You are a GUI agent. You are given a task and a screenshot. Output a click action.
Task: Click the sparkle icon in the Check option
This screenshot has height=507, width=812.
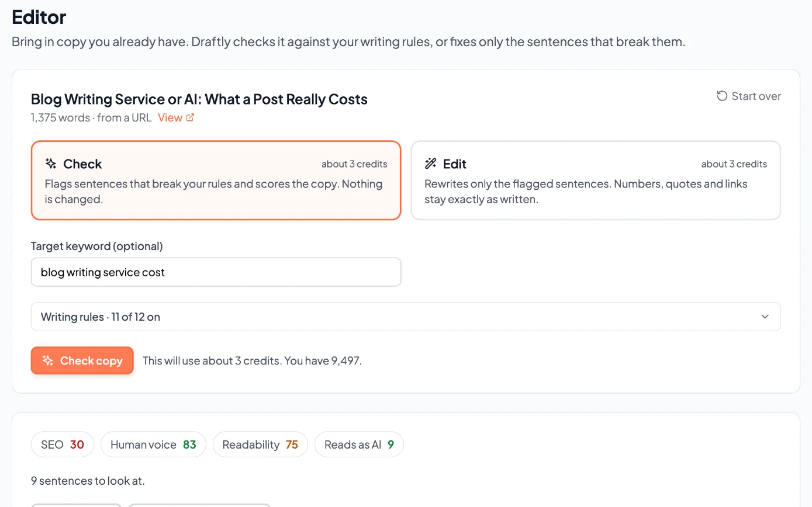click(x=51, y=164)
